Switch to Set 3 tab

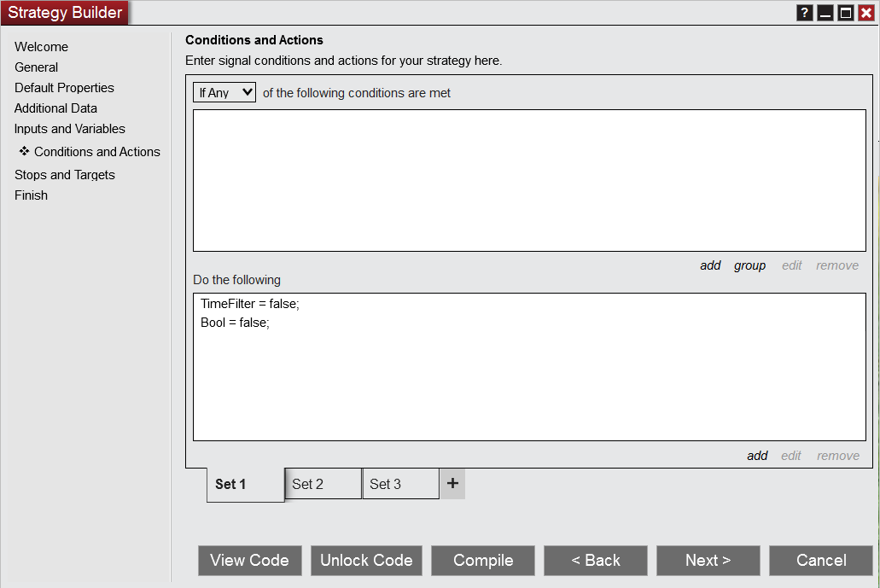pyautogui.click(x=400, y=484)
